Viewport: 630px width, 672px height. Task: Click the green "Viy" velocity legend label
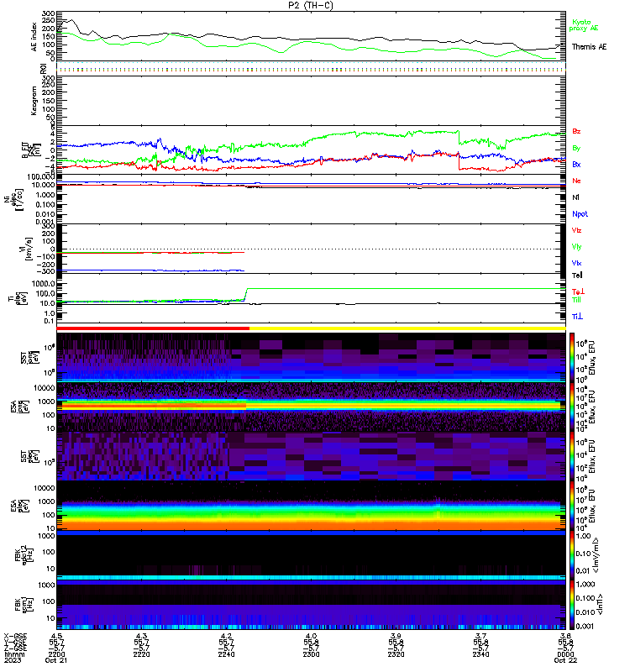(x=576, y=247)
